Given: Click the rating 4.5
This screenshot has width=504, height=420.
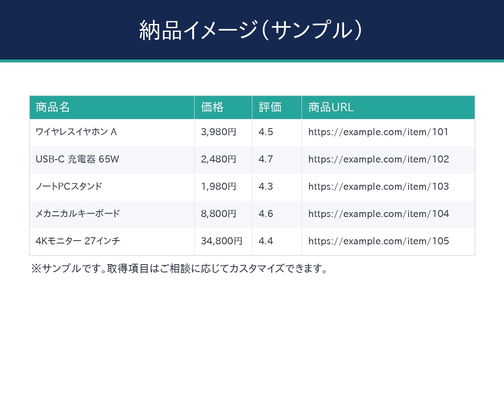Looking at the screenshot, I should 266,132.
